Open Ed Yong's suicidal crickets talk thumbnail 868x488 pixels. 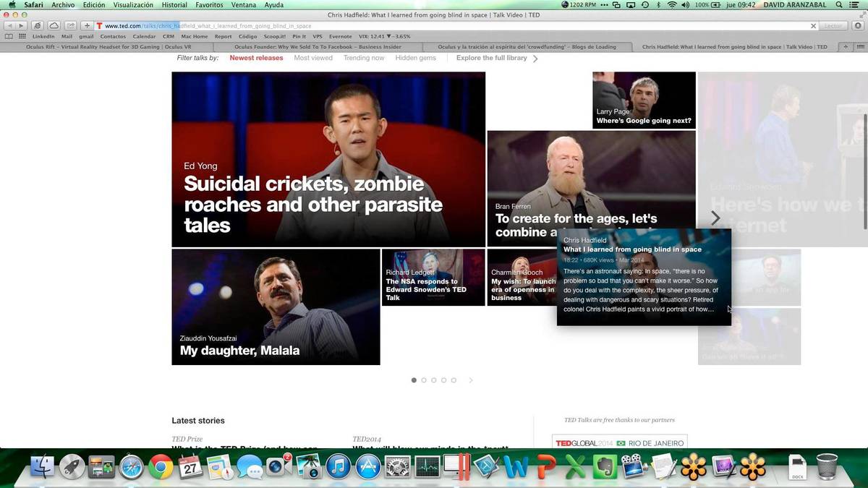tap(328, 159)
